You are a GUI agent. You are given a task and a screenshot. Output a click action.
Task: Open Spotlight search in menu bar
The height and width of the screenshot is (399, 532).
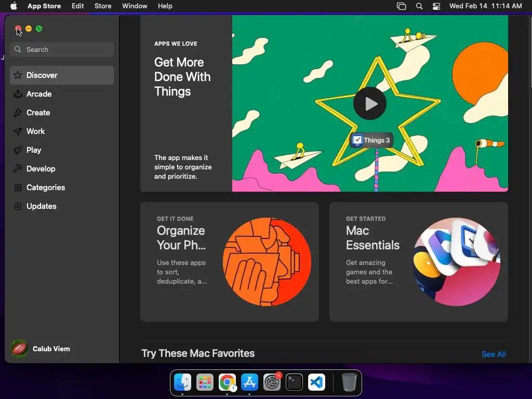[x=419, y=6]
